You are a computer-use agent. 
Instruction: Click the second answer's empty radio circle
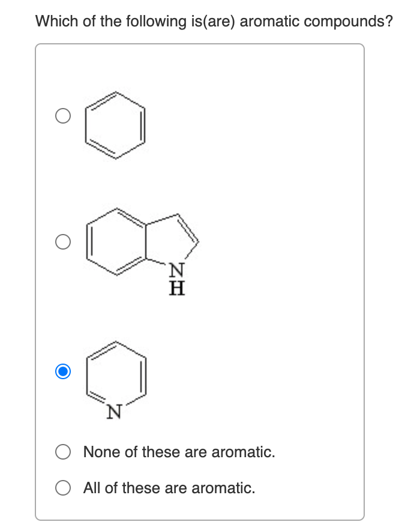click(x=63, y=242)
